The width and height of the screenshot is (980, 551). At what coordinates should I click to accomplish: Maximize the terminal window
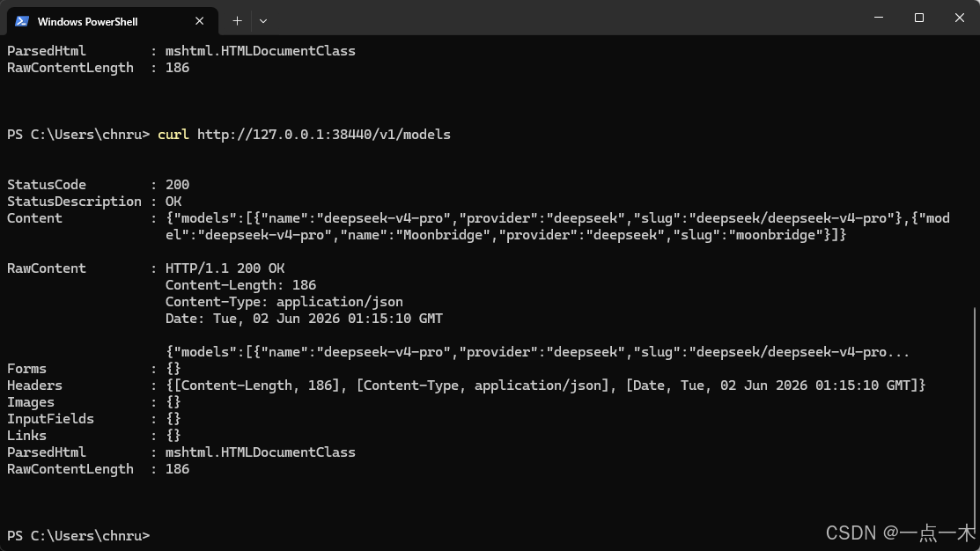[918, 18]
